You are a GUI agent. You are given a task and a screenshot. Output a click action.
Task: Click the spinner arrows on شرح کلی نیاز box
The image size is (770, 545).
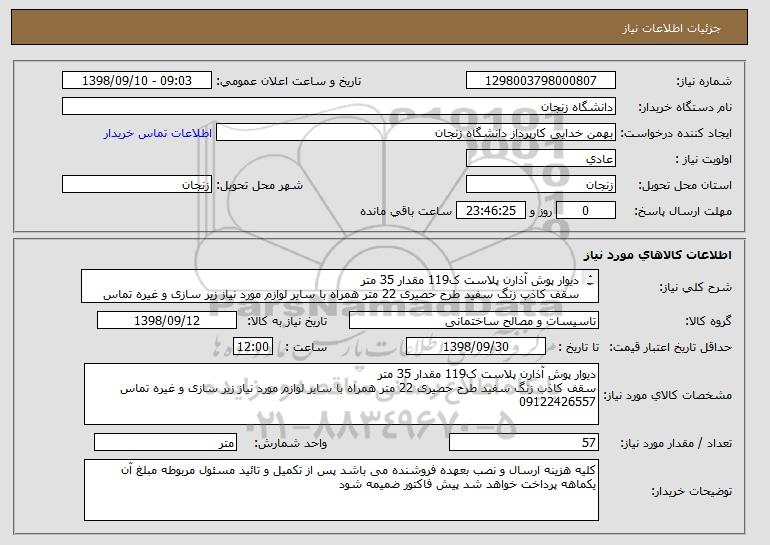click(x=591, y=280)
